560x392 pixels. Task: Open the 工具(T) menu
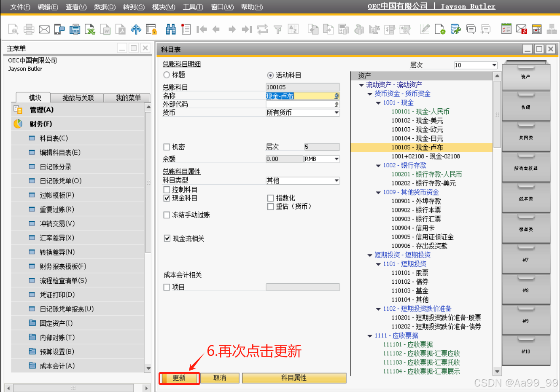click(x=193, y=7)
